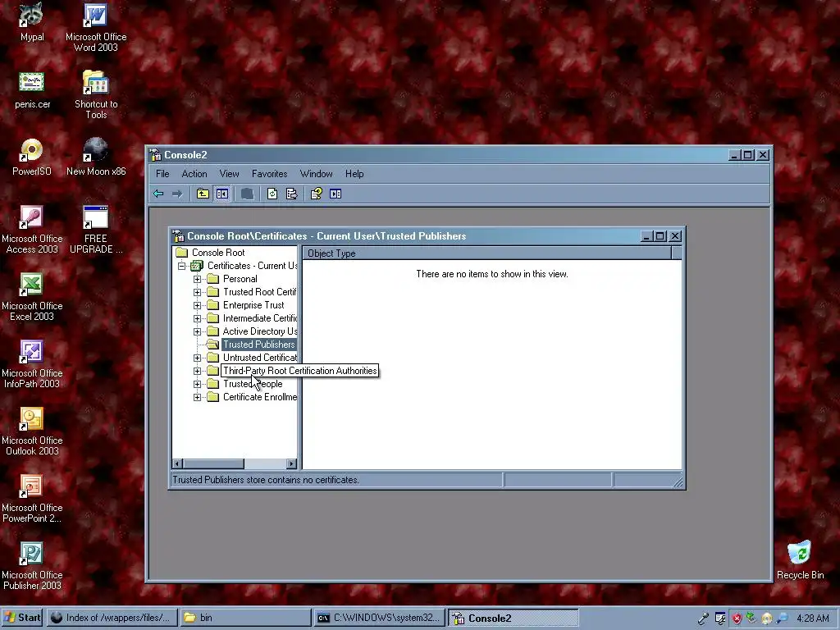840x630 pixels.
Task: Select Third-Party Root Certification Authorities item
Action: (x=300, y=371)
